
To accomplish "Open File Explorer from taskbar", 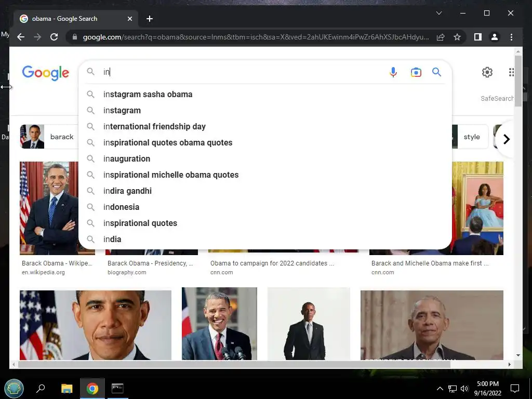I will [67, 388].
